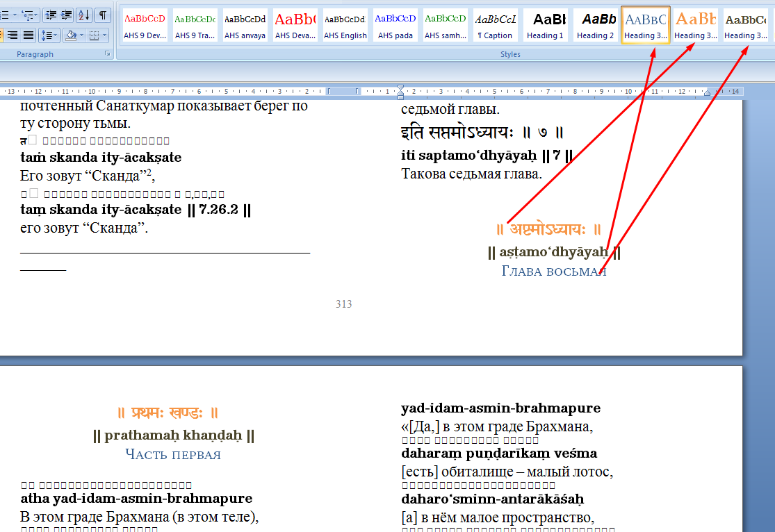Click the orange Devanagari prathamaḥ khaṇḍaḥ heading

(168, 413)
